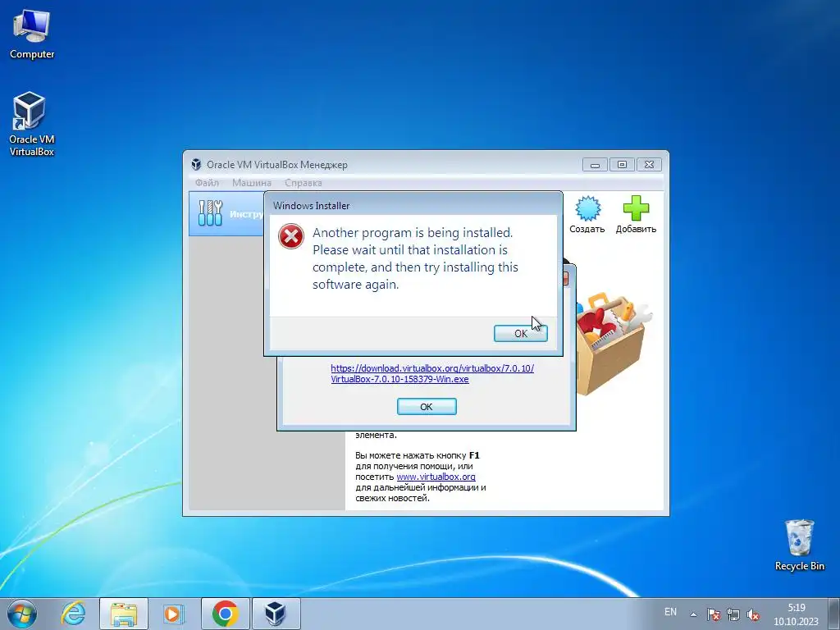Visit the www.virtualbox.org link
This screenshot has width=840, height=630.
pos(436,477)
